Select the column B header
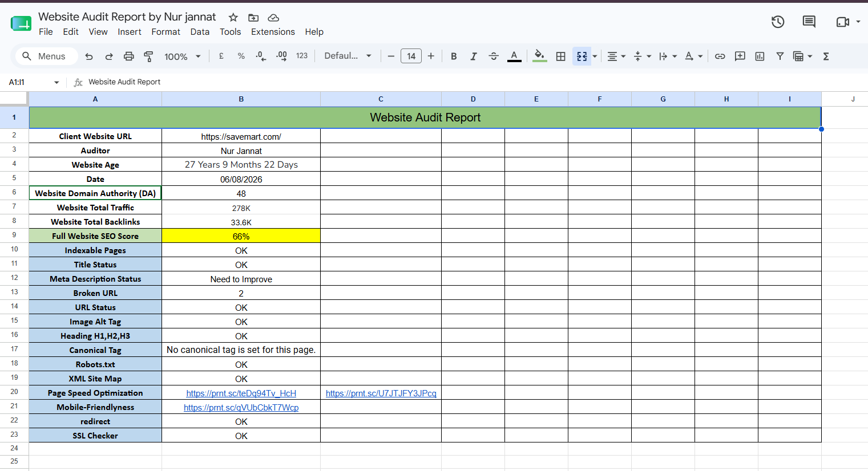The image size is (868, 471). (x=241, y=99)
